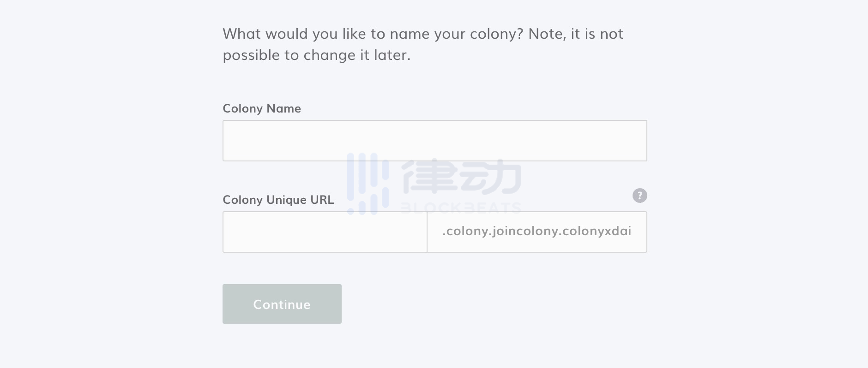
Task: Select the Colony Unique URL label
Action: point(278,200)
